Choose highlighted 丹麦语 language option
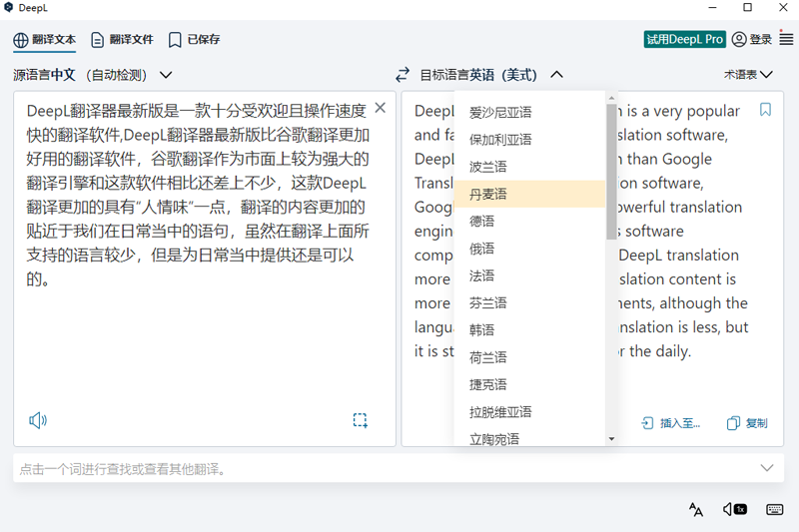Viewport: 799px width, 532px height. (529, 194)
